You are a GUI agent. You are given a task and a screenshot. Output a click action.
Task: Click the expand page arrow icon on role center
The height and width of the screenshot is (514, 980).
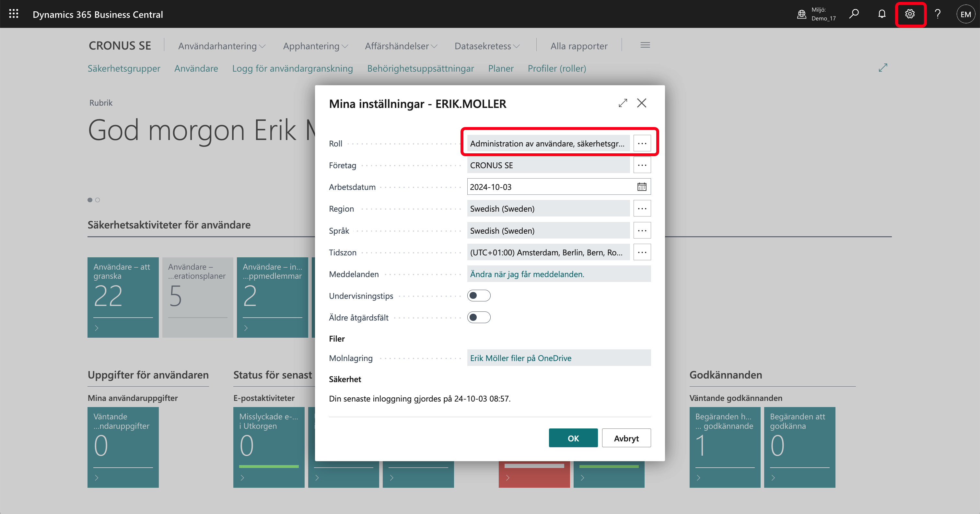[883, 68]
